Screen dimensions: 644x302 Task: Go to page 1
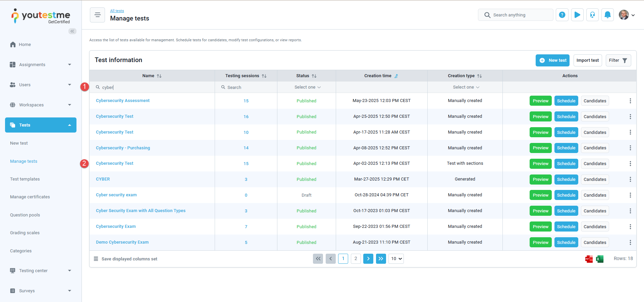[343, 259]
